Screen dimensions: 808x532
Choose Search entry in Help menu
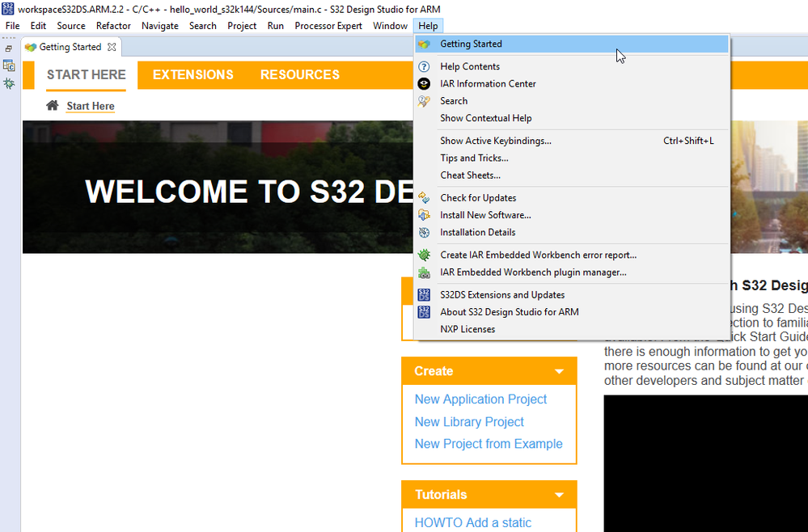[x=572, y=101]
